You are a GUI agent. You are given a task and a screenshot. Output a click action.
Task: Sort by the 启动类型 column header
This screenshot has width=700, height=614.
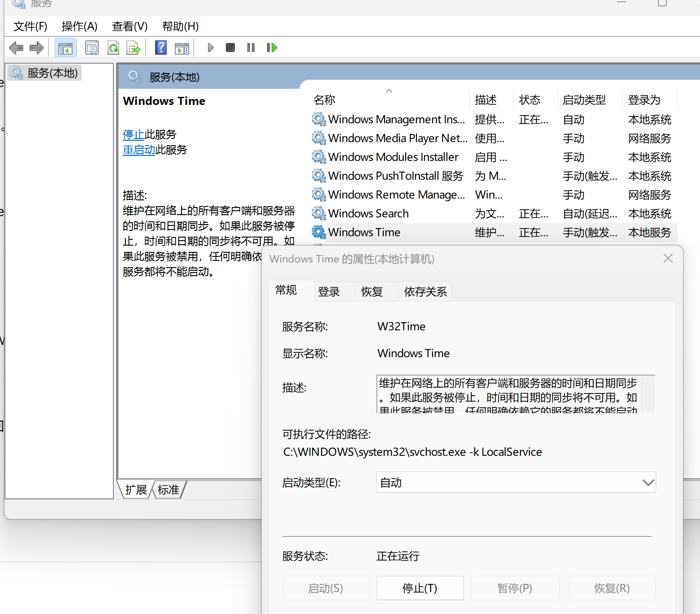590,99
